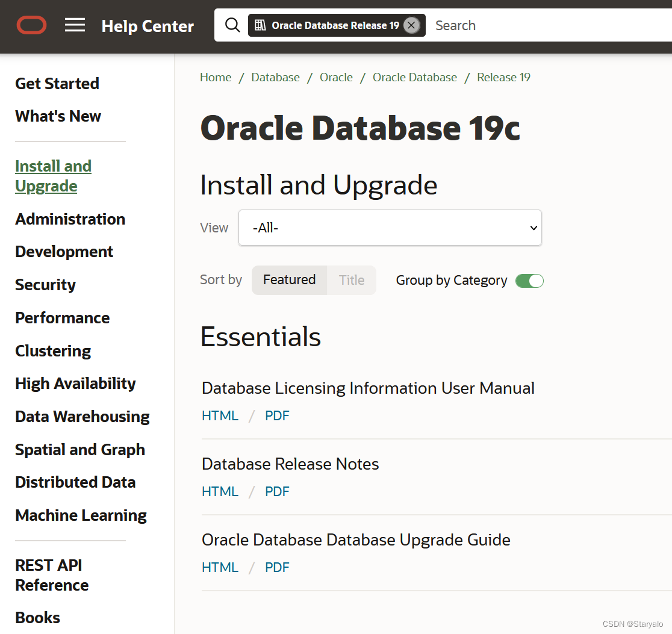Sort by Featured
The height and width of the screenshot is (634, 672).
pyautogui.click(x=289, y=280)
